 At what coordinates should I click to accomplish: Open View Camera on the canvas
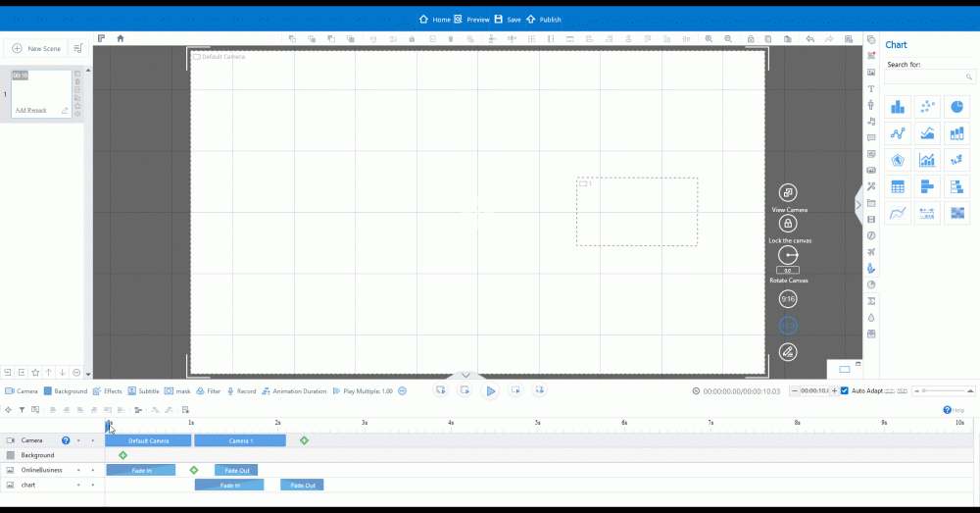788,193
